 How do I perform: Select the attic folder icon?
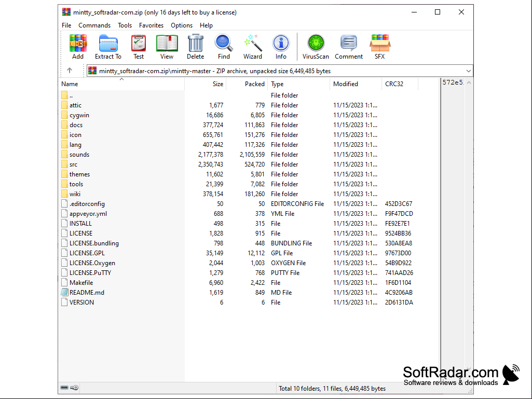(x=64, y=105)
